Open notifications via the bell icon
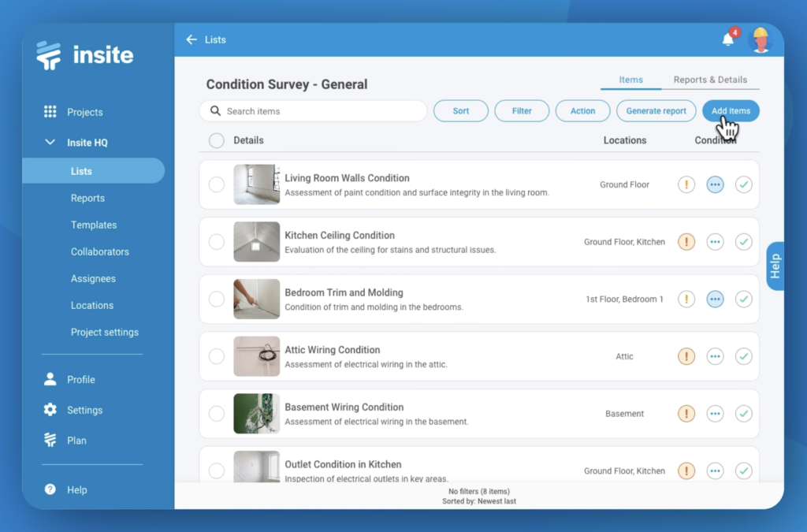Viewport: 807px width, 532px height. point(727,39)
